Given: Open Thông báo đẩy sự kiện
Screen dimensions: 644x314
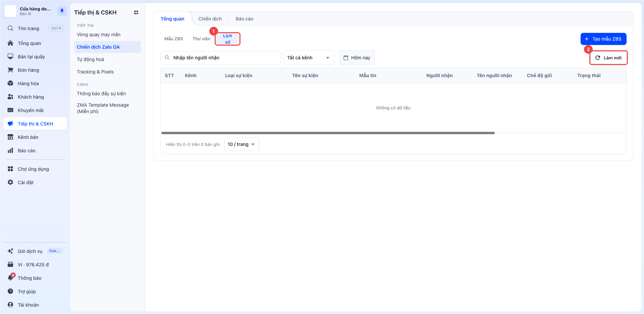Looking at the screenshot, I should pos(107,94).
